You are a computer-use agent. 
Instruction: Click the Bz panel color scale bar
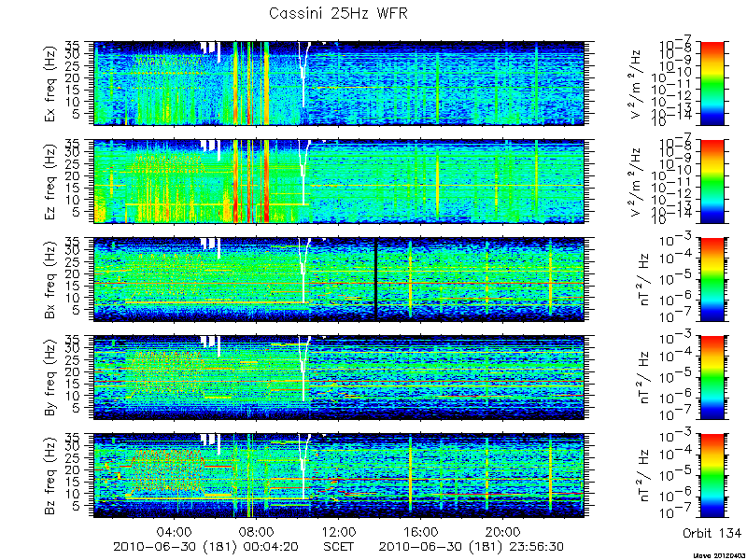point(712,476)
